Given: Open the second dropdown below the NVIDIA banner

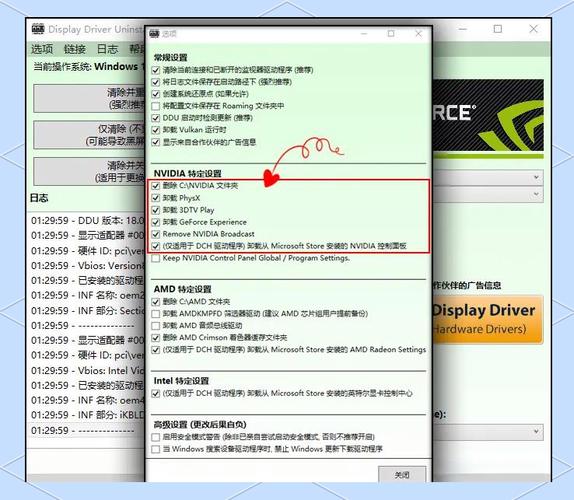Looking at the screenshot, I should (488, 194).
